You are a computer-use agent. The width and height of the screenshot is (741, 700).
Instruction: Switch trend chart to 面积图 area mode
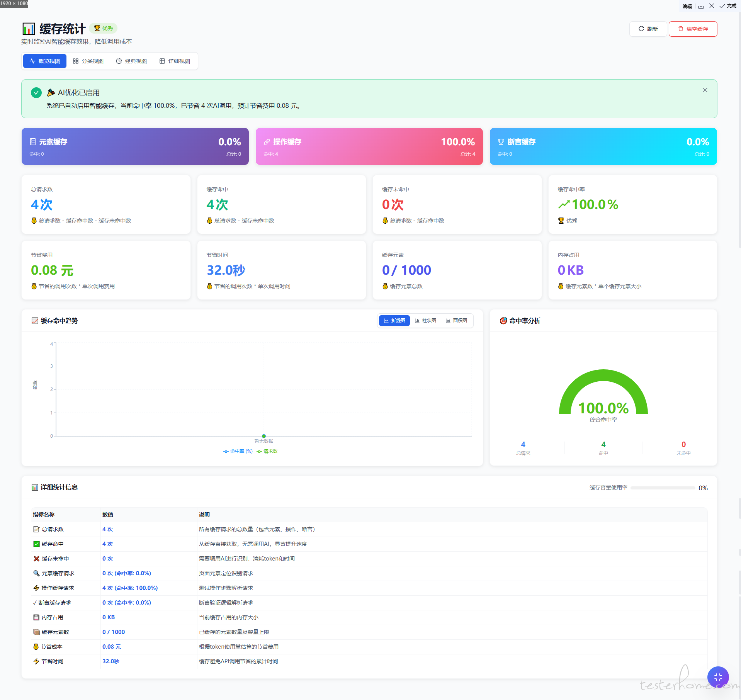tap(456, 321)
